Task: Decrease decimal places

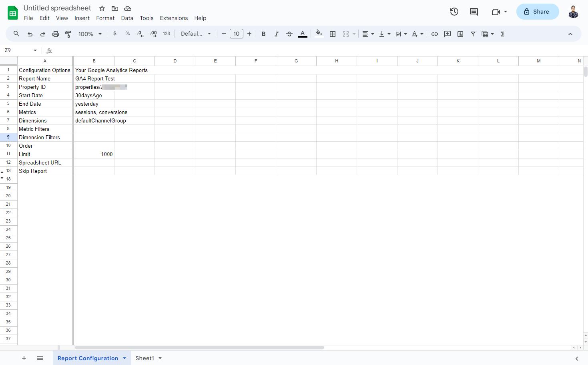Action: [x=140, y=34]
